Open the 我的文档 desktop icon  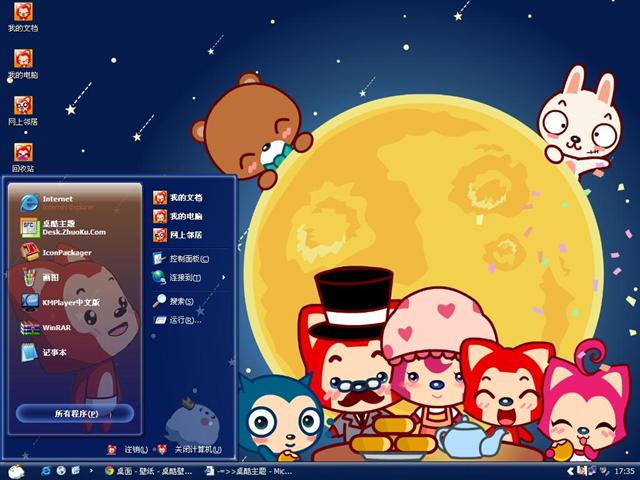23,17
